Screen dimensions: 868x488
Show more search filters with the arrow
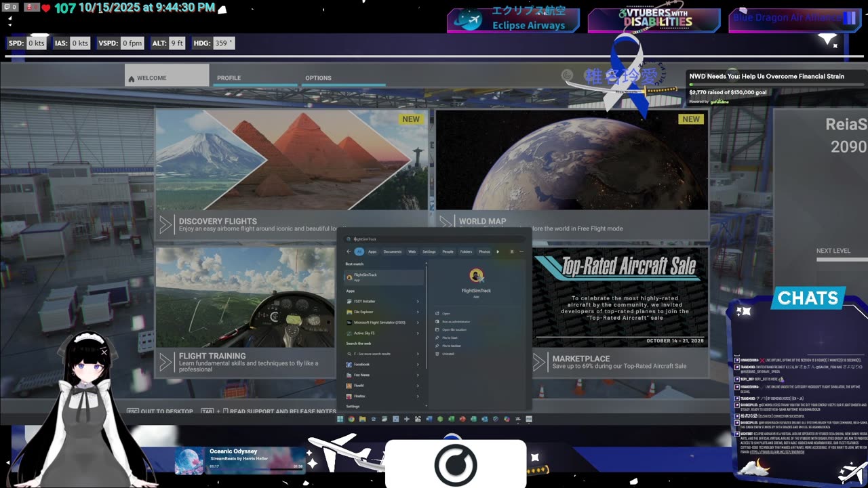point(498,251)
